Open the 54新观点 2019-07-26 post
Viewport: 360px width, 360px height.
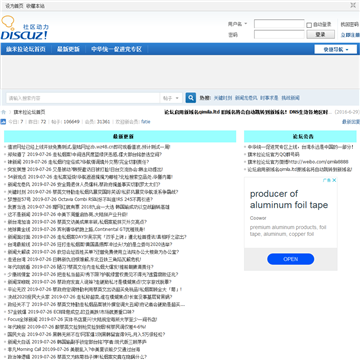coord(90,177)
